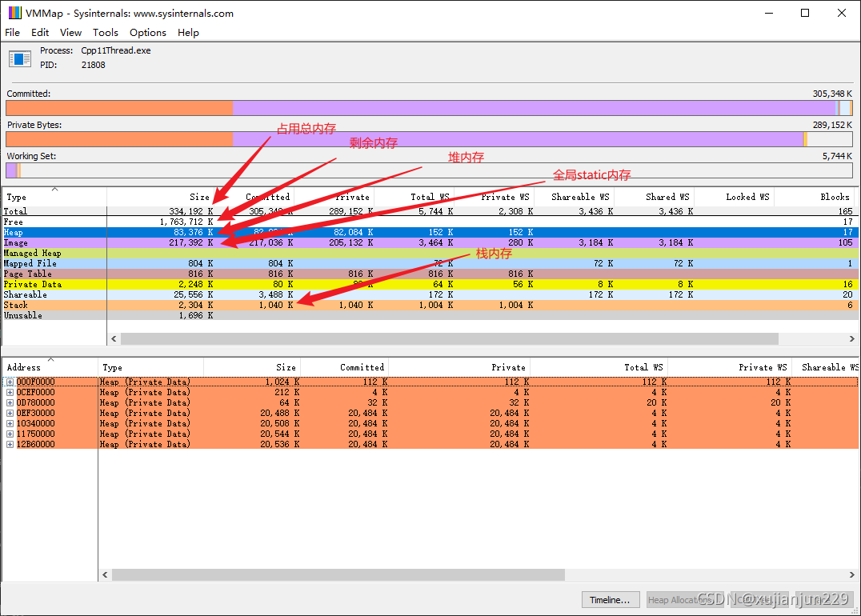Click the Committed memory usage bar

(x=430, y=108)
